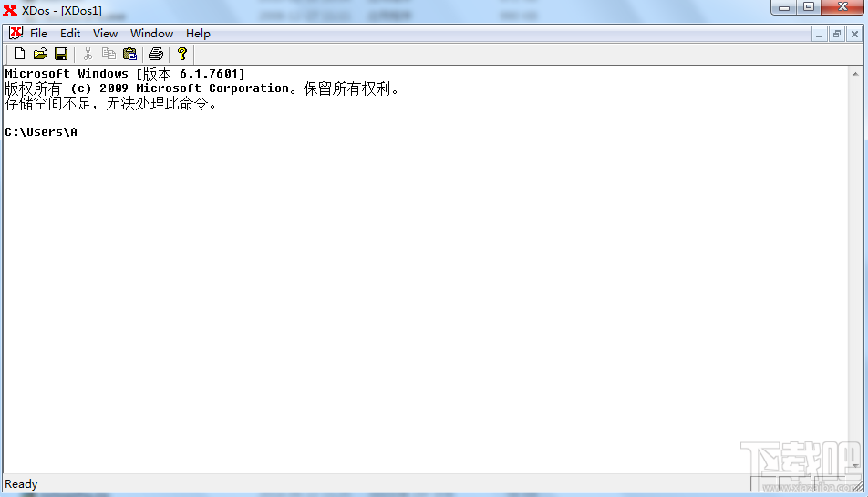Click the scrollbar down arrow
This screenshot has height=497, width=868.
[855, 466]
